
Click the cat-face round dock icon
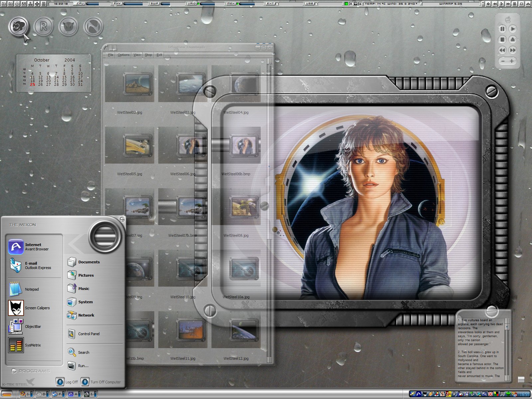click(19, 26)
